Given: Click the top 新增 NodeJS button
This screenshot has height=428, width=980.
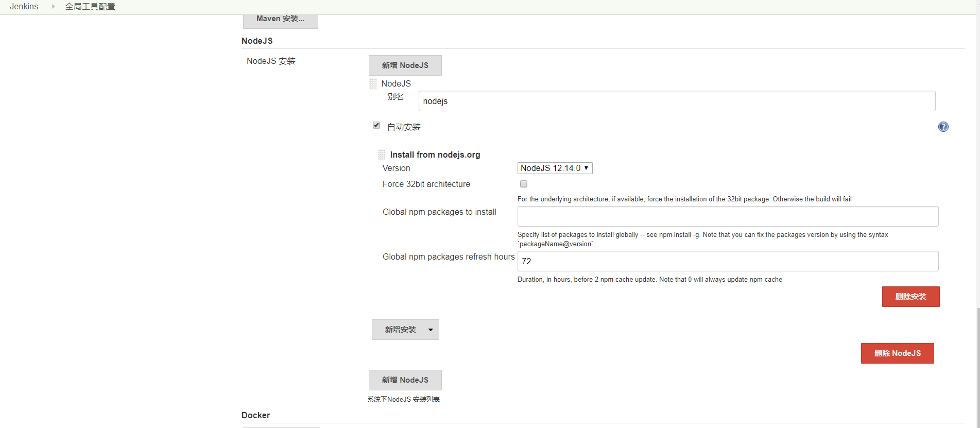Looking at the screenshot, I should 405,65.
